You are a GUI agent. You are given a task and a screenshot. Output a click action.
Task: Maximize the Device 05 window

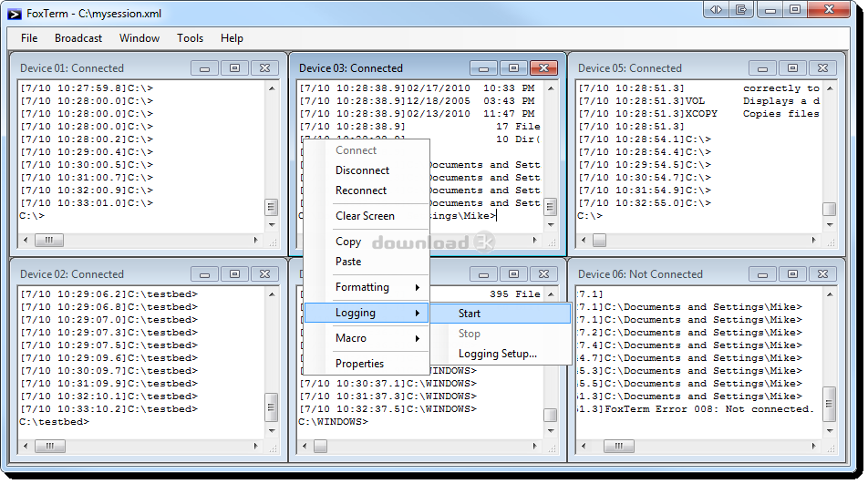[792, 68]
